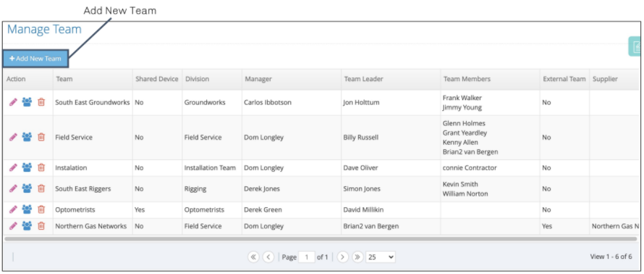Screen dimensions: 644x274
Task: Edit the Instalation team
Action: pos(13,167)
